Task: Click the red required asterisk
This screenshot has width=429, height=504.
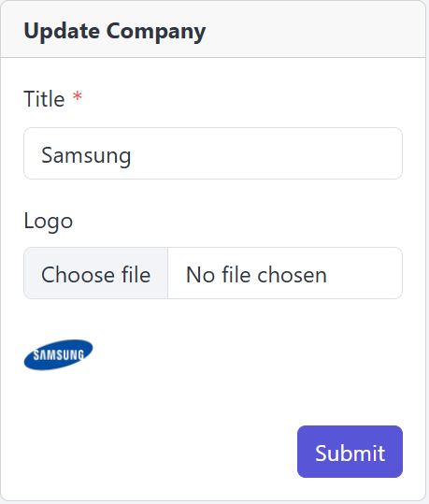Action: point(78,96)
